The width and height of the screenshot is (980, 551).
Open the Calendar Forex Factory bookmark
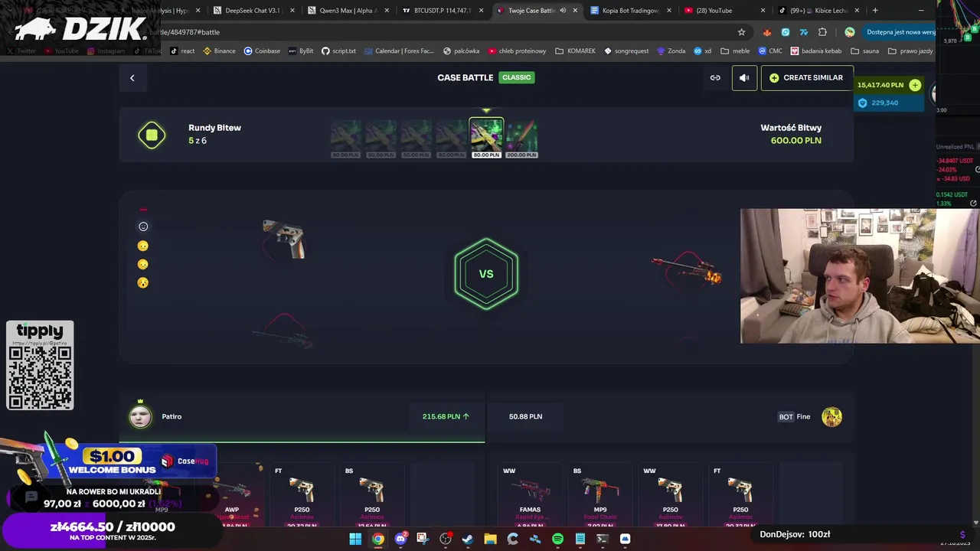[x=399, y=51]
